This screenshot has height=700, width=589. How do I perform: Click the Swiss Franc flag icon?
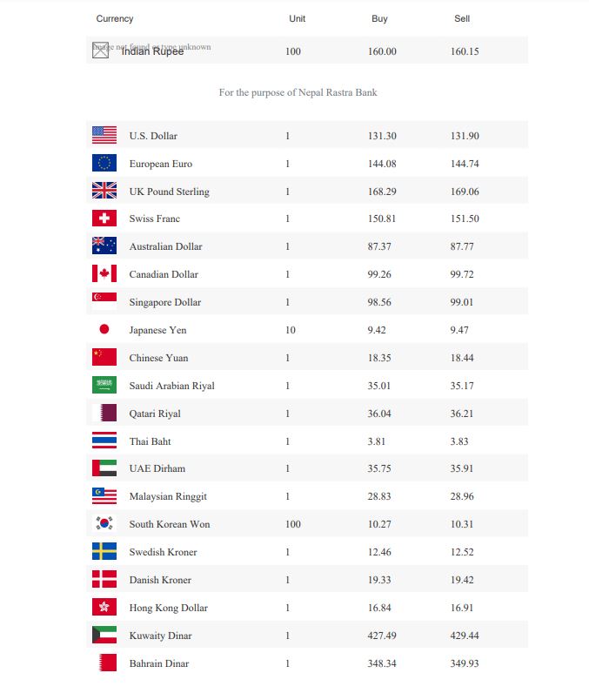pos(104,219)
